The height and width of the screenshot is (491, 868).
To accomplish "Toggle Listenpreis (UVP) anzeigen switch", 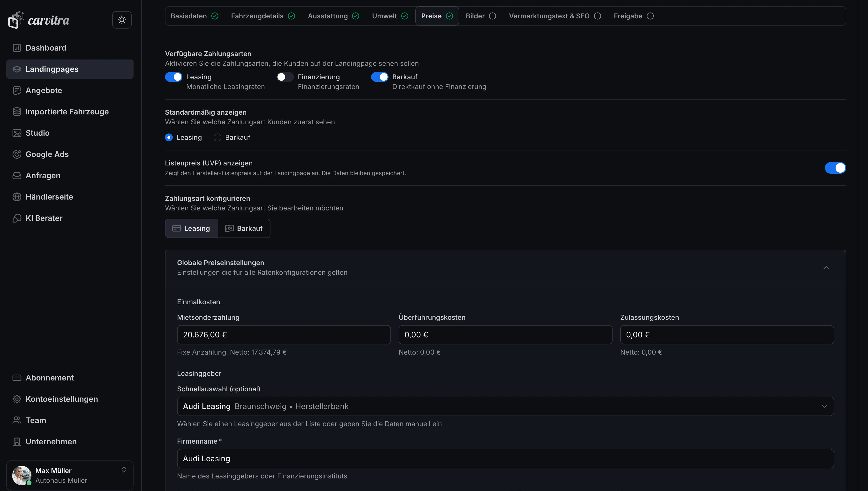I will (835, 168).
